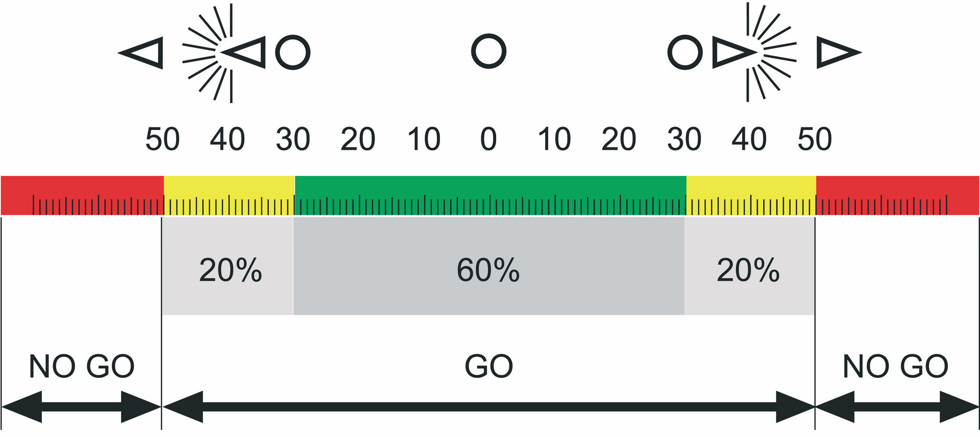Click the green center scale zone
This screenshot has height=437, width=980.
(491, 195)
